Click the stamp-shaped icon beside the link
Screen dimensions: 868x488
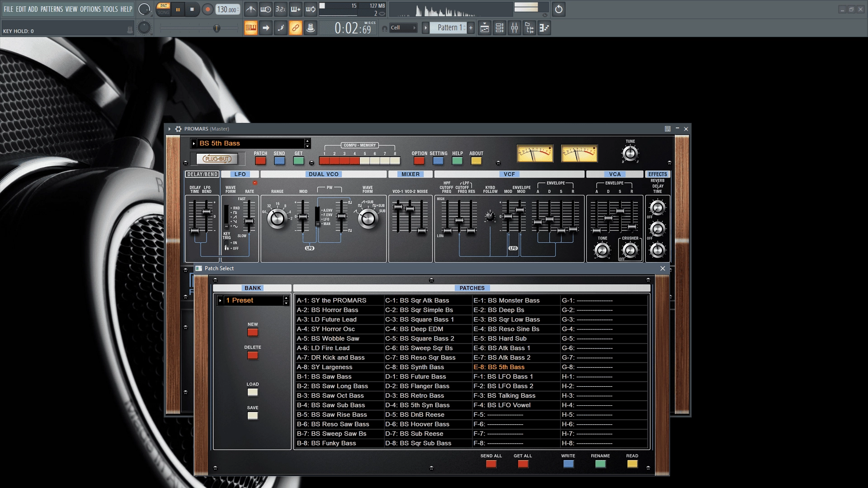tap(311, 28)
